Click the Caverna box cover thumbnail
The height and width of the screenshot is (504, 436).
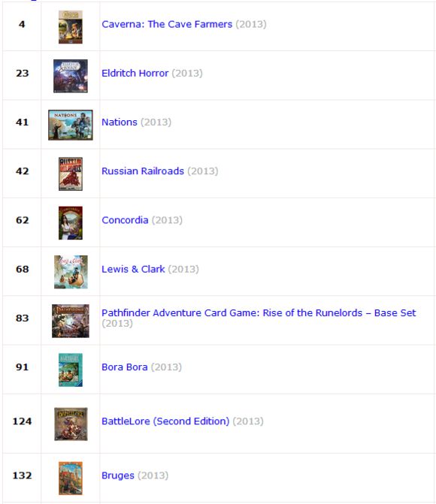(x=71, y=27)
